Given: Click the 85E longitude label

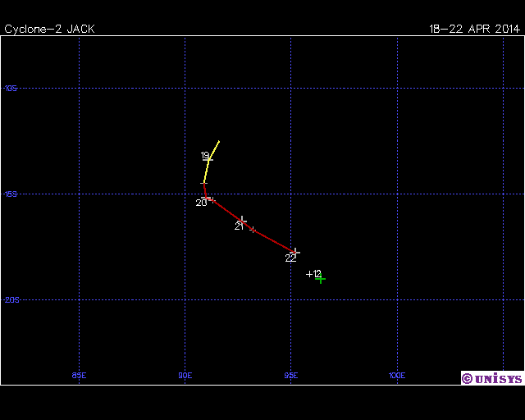Looking at the screenshot, I should pos(79,376).
